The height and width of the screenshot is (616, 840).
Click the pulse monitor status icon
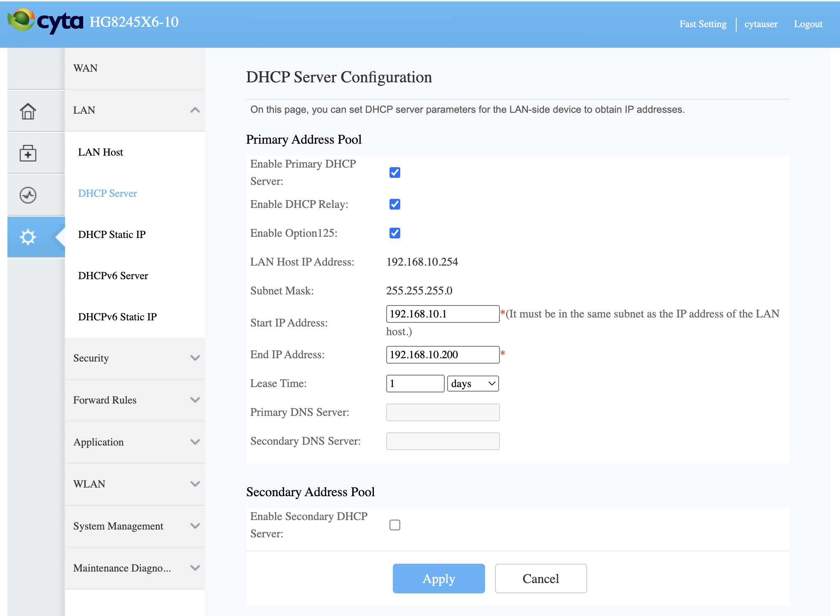[x=28, y=195]
